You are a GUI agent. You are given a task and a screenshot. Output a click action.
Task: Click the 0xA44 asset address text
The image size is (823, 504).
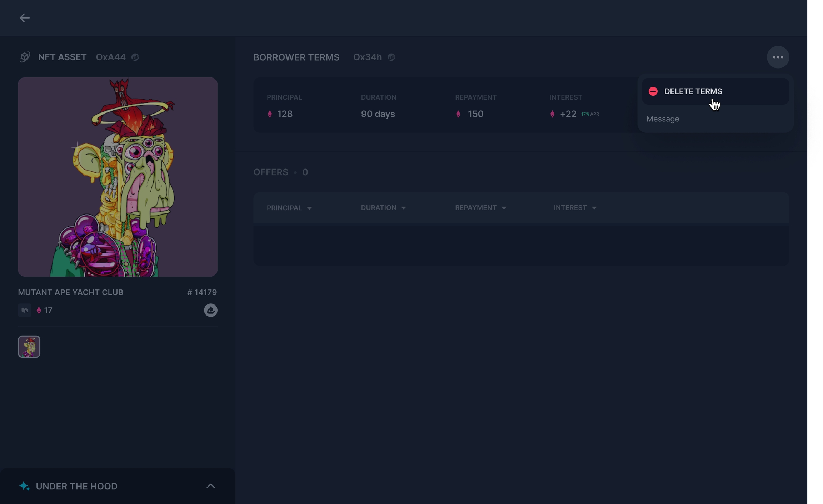click(110, 57)
